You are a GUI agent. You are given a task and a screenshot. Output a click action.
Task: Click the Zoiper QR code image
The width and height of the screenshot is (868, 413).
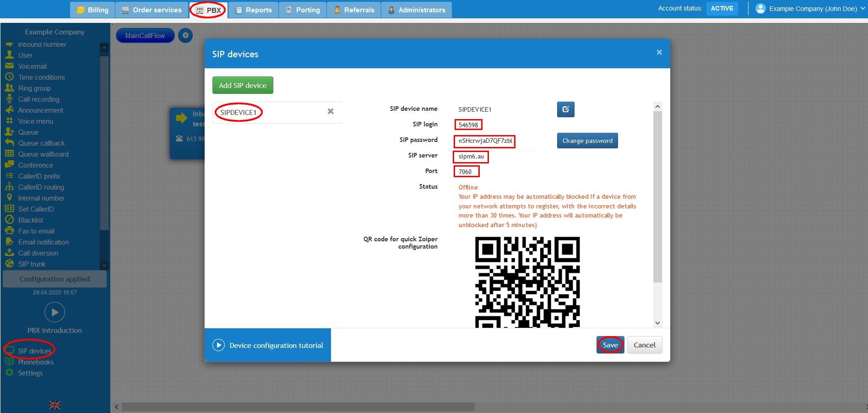click(527, 282)
